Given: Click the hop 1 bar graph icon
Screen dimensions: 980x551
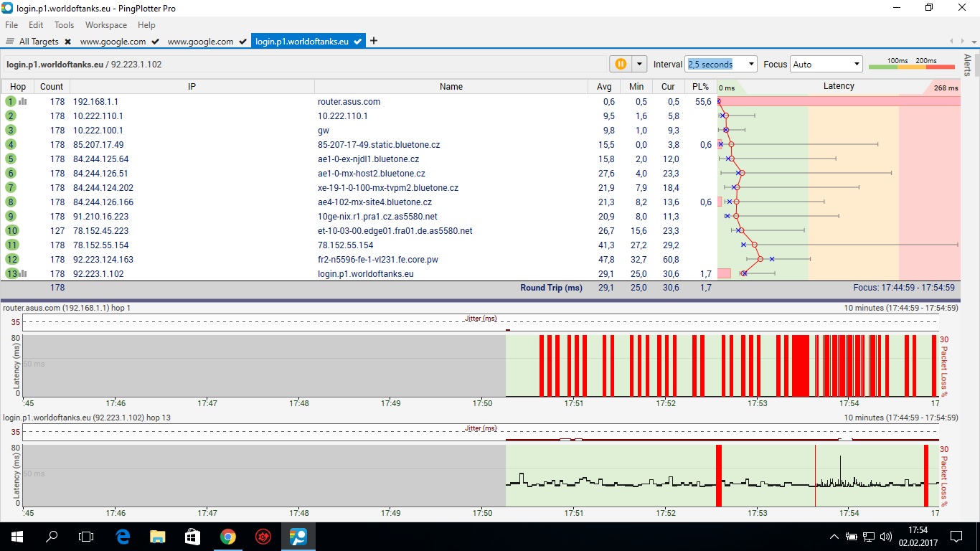Looking at the screenshot, I should (x=23, y=102).
